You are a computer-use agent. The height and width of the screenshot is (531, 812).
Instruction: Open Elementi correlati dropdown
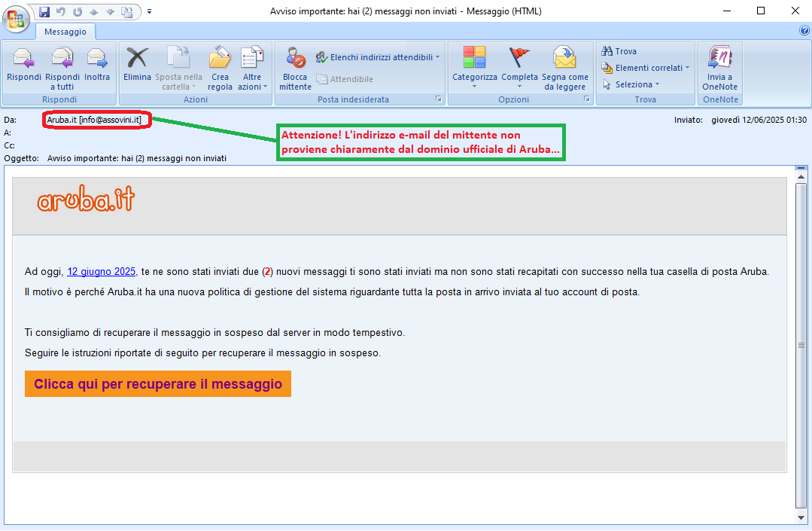(645, 68)
